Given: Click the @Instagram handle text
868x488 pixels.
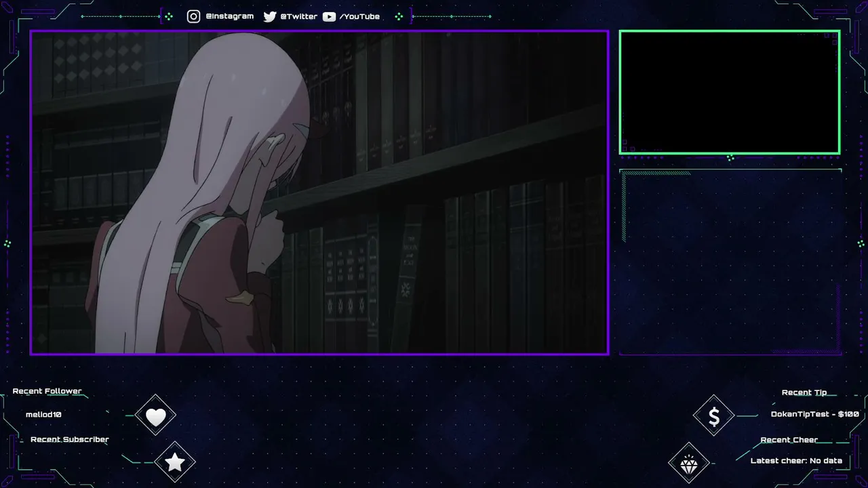Looking at the screenshot, I should tap(229, 16).
